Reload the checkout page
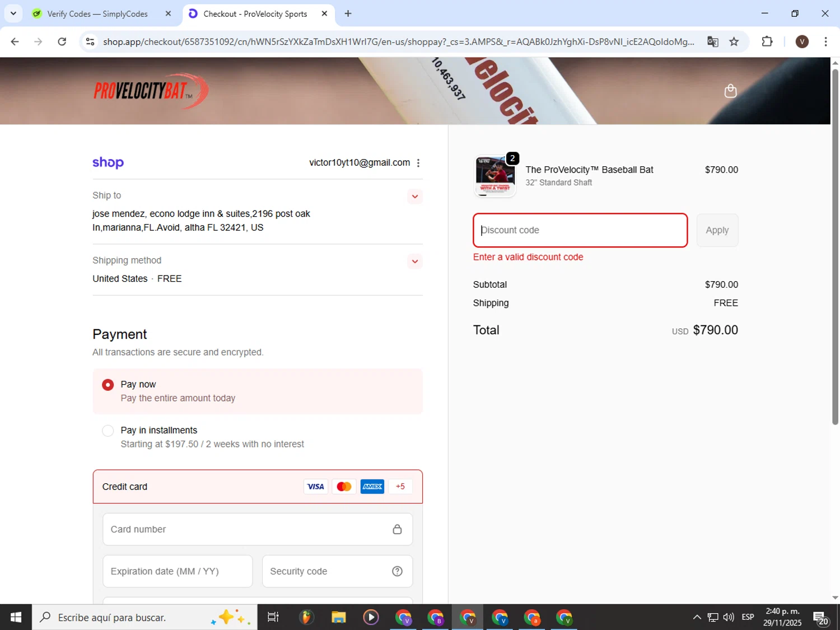The height and width of the screenshot is (630, 840). pos(62,41)
